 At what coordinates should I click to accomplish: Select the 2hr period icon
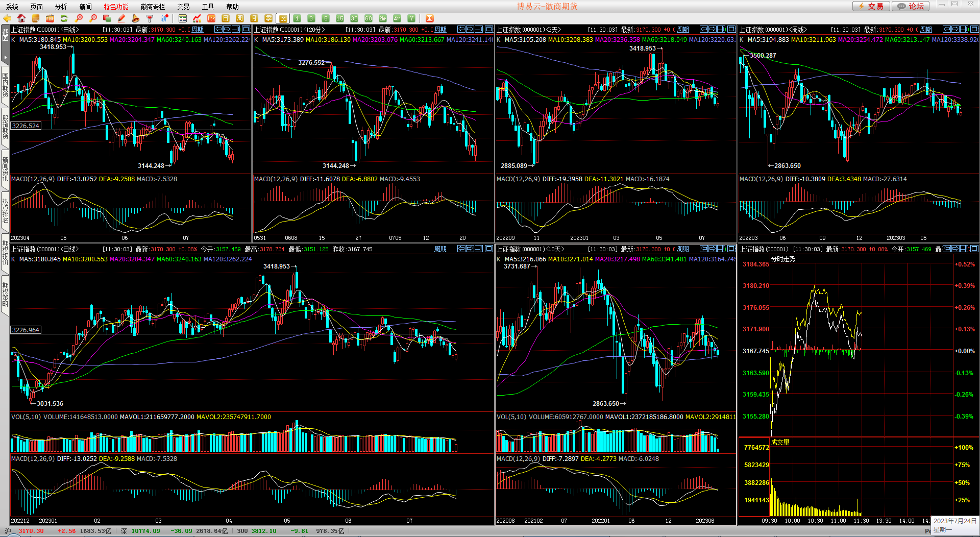tap(383, 18)
